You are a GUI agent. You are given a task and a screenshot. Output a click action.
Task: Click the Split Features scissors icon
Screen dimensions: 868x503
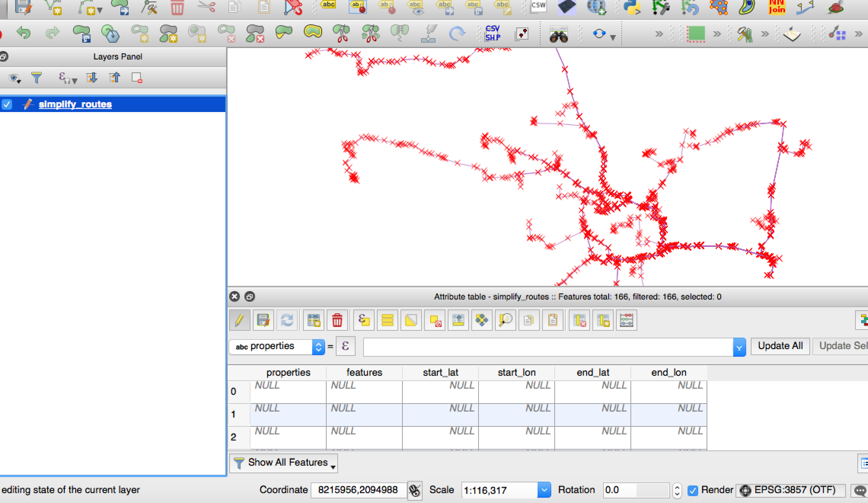(341, 33)
